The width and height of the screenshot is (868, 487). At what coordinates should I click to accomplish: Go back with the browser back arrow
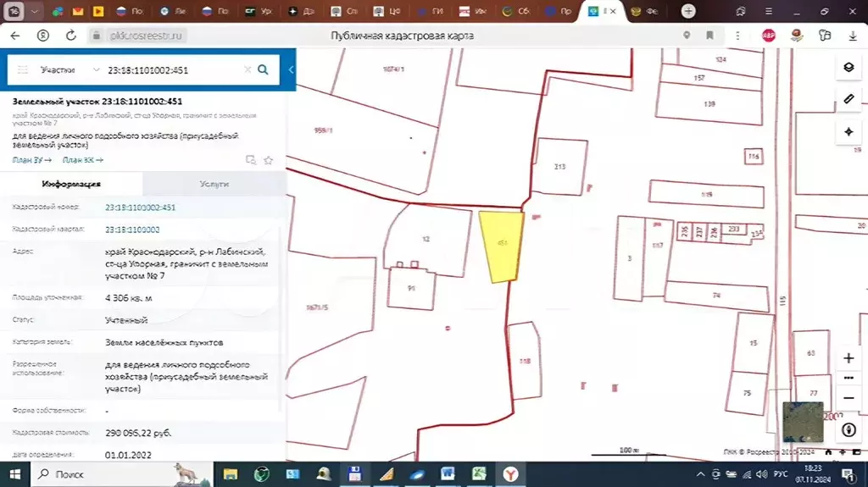(x=15, y=36)
